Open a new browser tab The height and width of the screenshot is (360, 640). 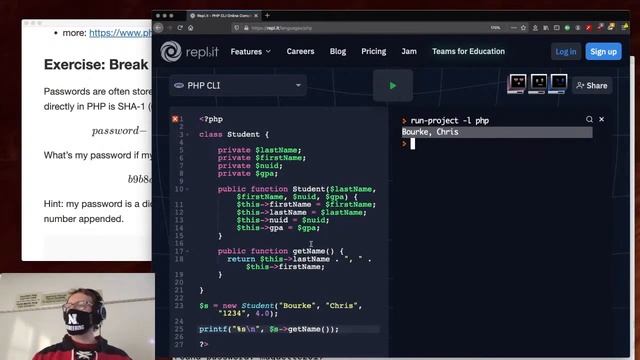tap(267, 16)
